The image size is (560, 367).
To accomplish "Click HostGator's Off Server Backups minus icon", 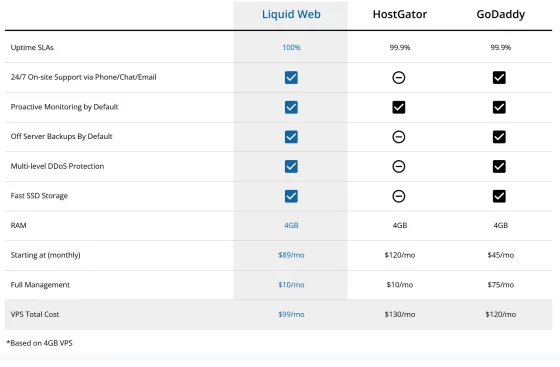I will click(x=399, y=137).
